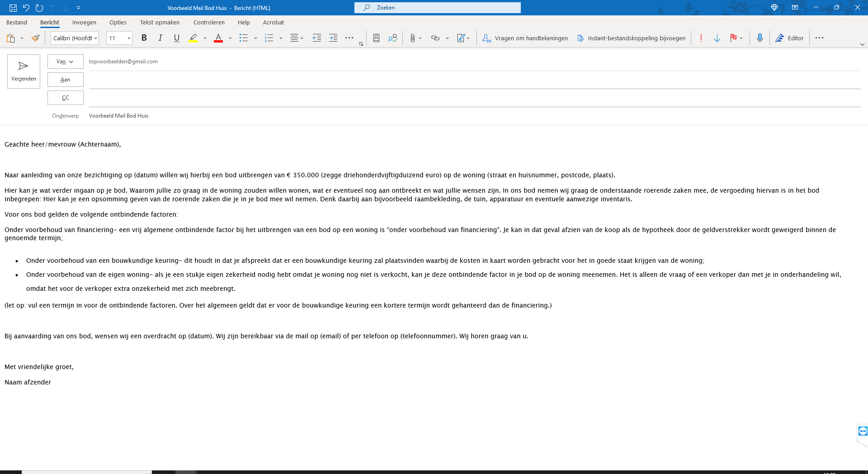Click into the CC address field
Image resolution: width=868 pixels, height=474 pixels.
[x=475, y=98]
